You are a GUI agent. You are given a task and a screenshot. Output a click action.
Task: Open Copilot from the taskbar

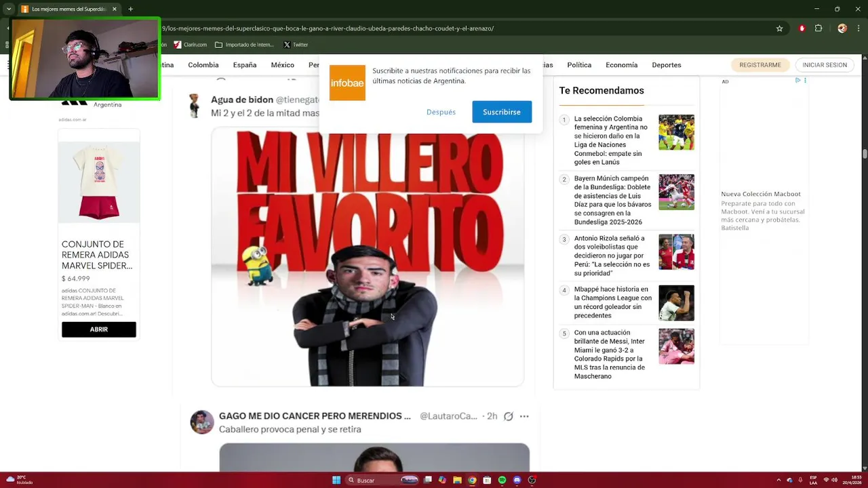tap(442, 480)
